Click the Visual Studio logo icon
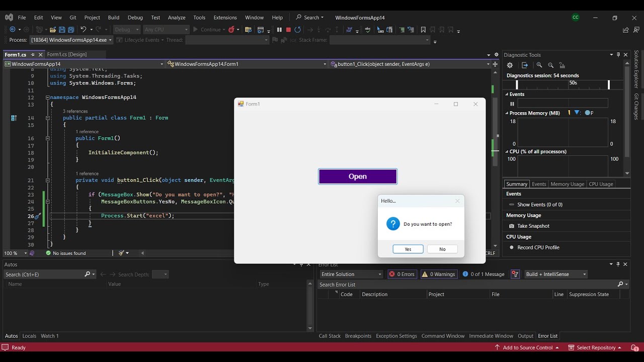Image resolution: width=644 pixels, height=362 pixels. pyautogui.click(x=9, y=17)
